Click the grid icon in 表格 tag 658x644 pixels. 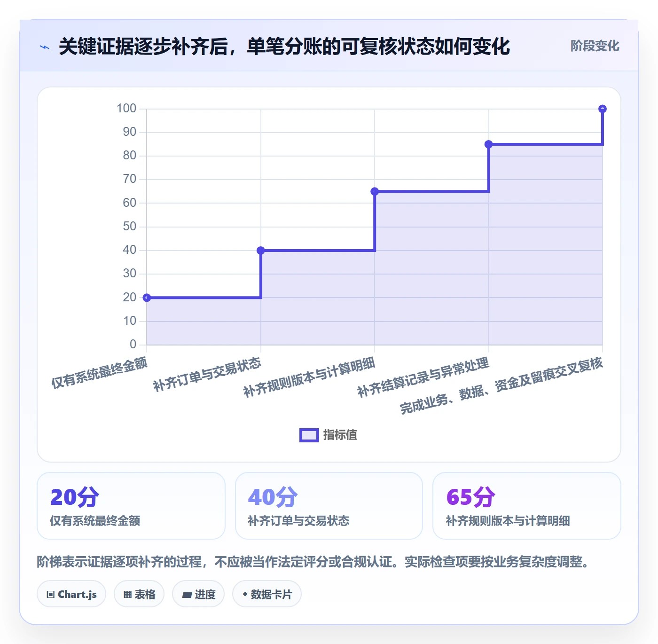tap(127, 595)
